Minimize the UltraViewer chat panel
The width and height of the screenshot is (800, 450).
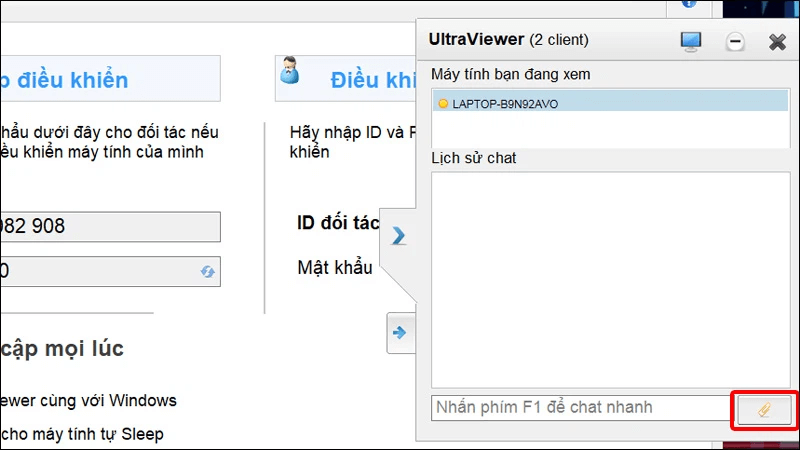click(x=735, y=42)
